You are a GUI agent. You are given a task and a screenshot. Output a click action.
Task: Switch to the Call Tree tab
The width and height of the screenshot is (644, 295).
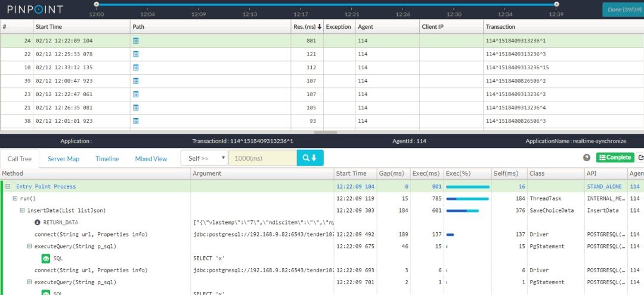(x=20, y=159)
